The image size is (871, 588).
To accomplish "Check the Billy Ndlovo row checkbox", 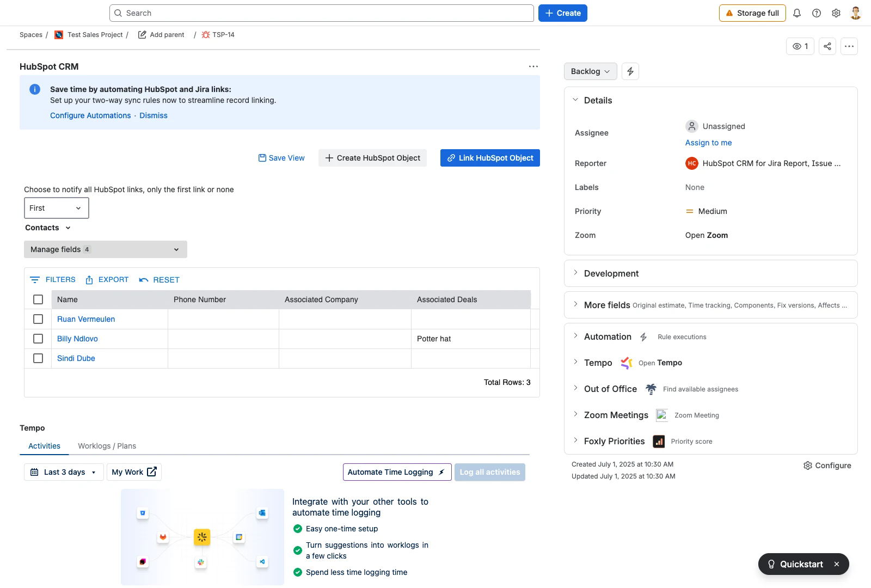I will [38, 339].
